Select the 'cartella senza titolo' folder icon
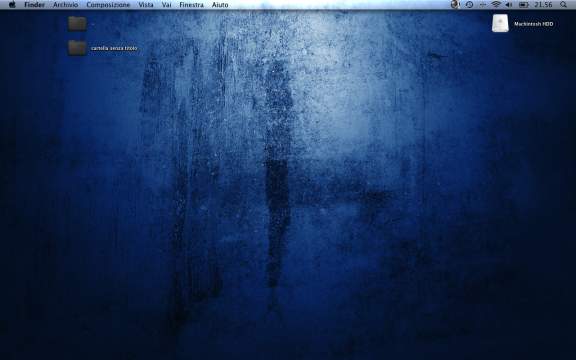Viewport: 576px width, 360px height. 77,48
